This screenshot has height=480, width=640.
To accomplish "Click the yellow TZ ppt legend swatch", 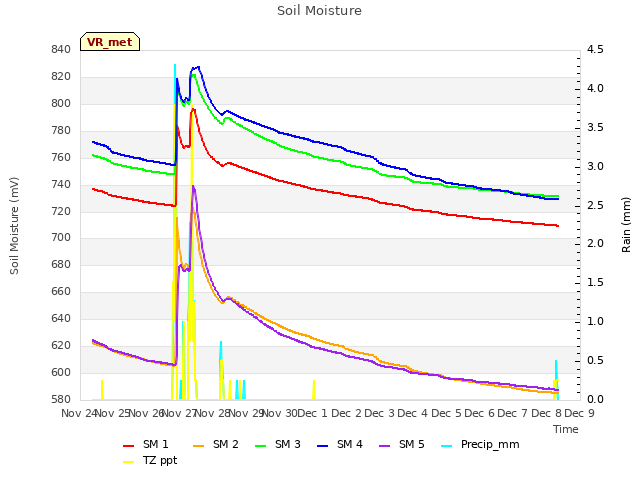I will click(129, 462).
